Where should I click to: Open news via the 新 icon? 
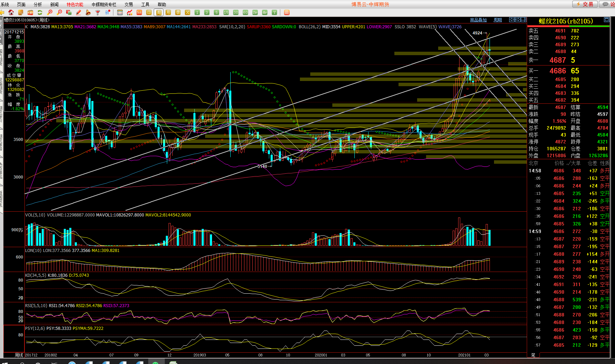[108, 12]
